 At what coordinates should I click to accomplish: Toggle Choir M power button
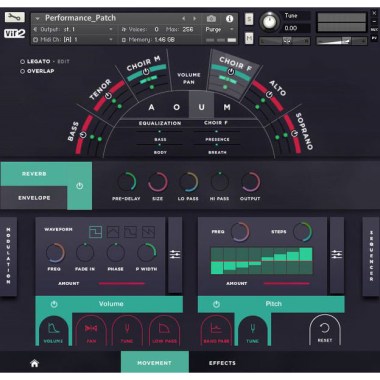[x=146, y=72]
